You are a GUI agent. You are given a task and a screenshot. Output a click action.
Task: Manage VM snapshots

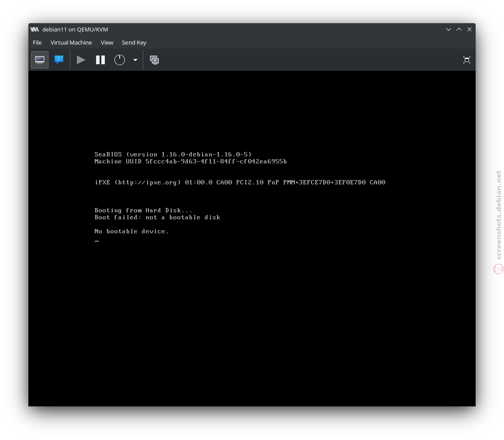click(x=154, y=60)
